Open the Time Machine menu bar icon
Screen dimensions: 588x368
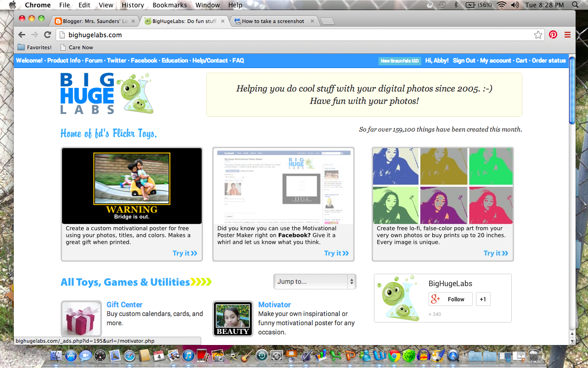point(442,5)
